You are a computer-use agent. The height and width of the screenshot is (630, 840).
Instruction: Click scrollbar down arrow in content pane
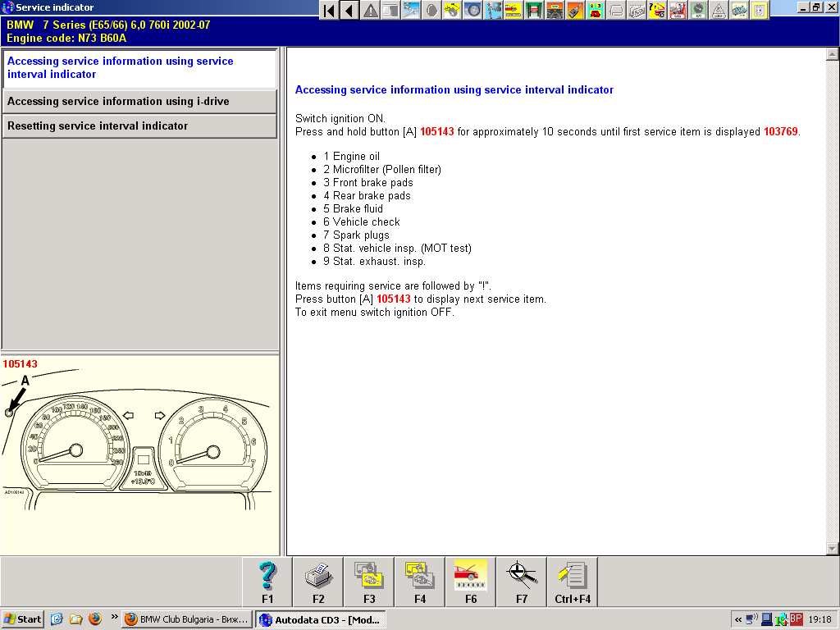[x=832, y=549]
